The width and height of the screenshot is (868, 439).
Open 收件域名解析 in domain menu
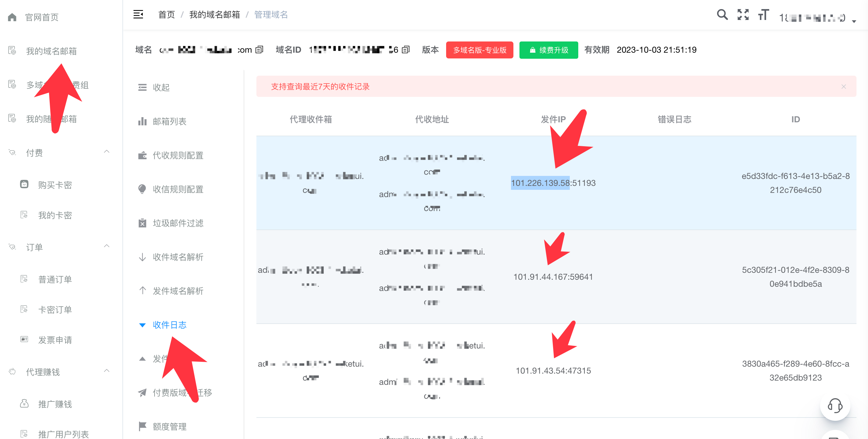point(178,257)
